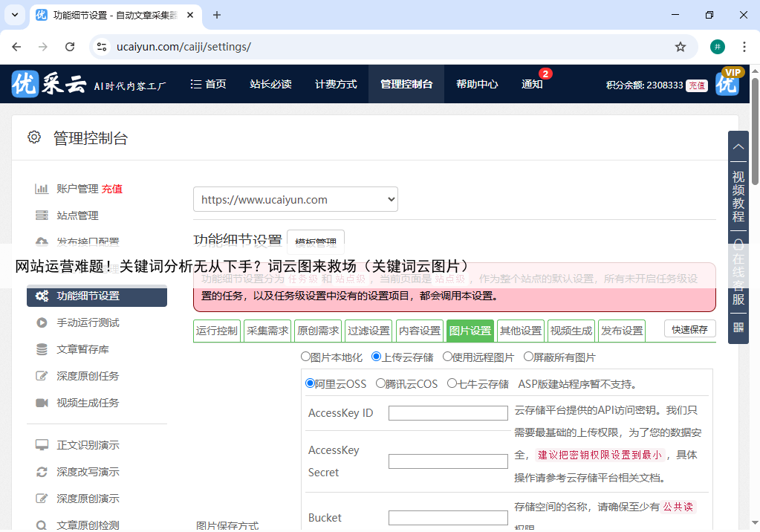Expand the browser tab search dropdown
The height and width of the screenshot is (532, 760).
15,15
